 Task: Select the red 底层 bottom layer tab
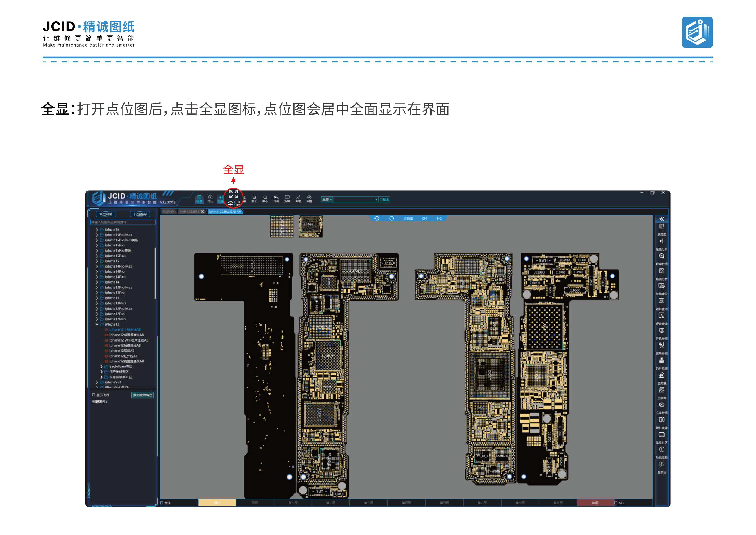[x=595, y=503]
